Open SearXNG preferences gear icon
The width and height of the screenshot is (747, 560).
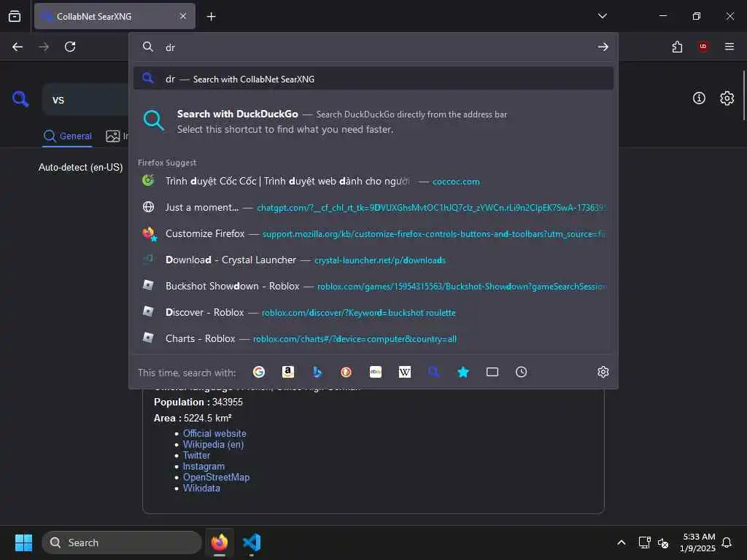click(x=727, y=98)
